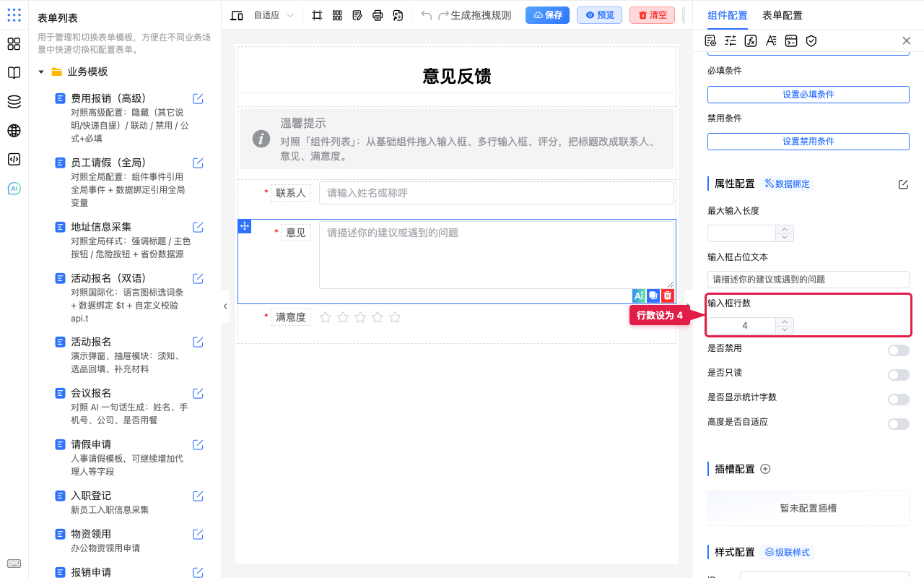Click the fifth star in 满意度 rating

pyautogui.click(x=395, y=317)
